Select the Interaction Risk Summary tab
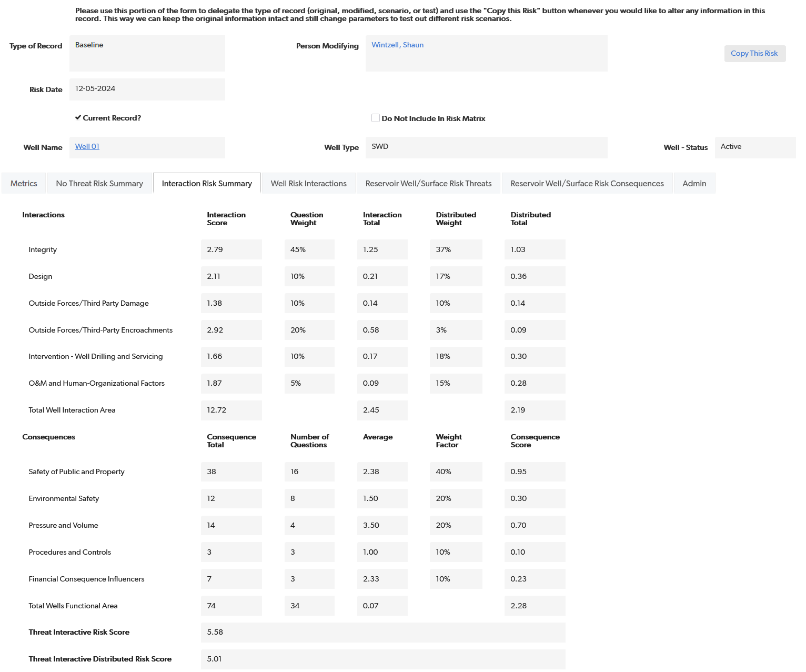 pos(207,184)
